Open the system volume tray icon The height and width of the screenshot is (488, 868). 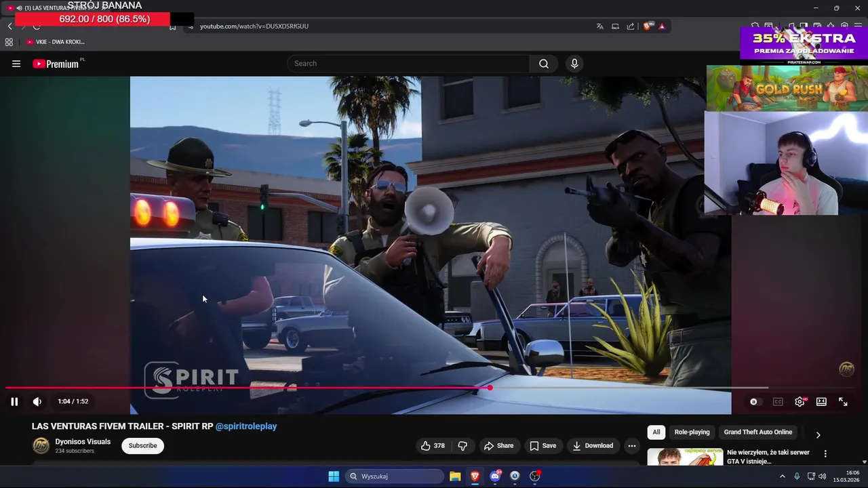click(822, 476)
